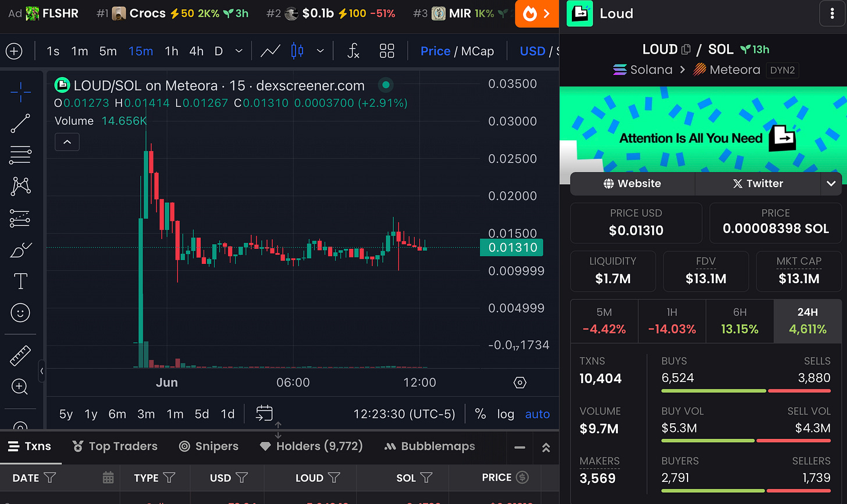Switch to line chart style
This screenshot has width=847, height=504.
click(x=270, y=51)
